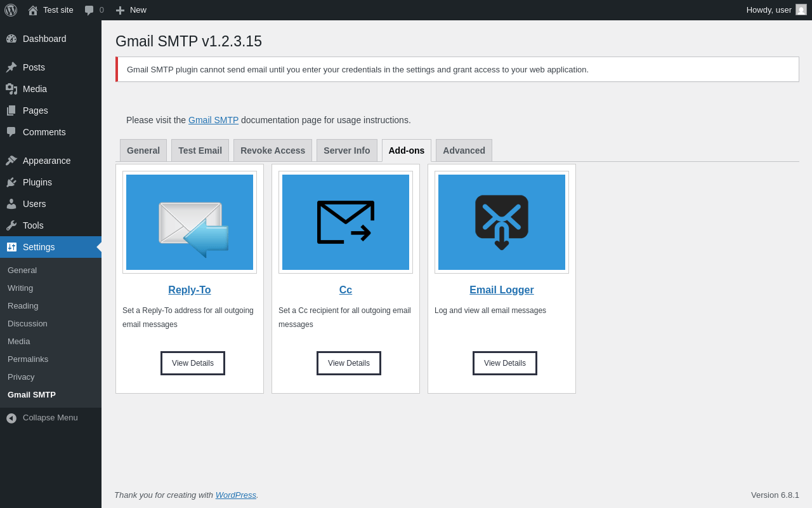Click the Media icon in sidebar
The image size is (812, 508).
tap(11, 89)
